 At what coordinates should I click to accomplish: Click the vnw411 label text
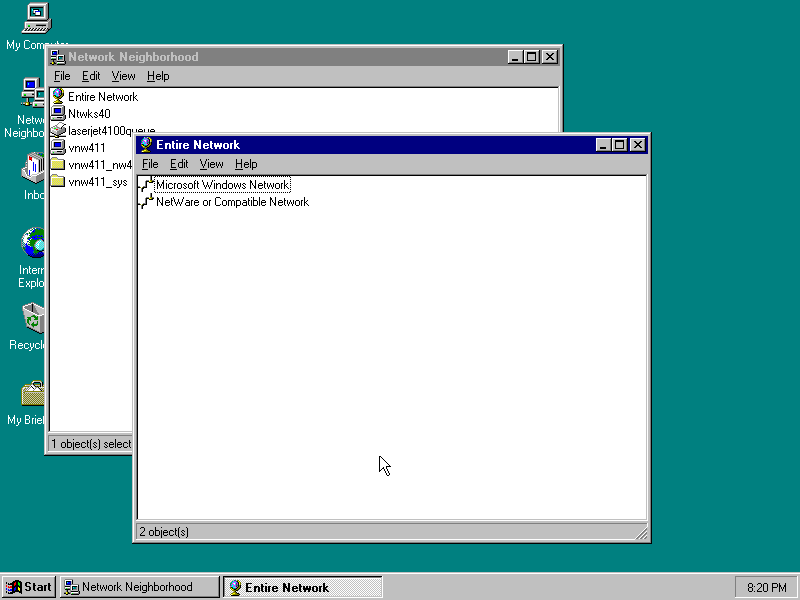click(x=87, y=148)
